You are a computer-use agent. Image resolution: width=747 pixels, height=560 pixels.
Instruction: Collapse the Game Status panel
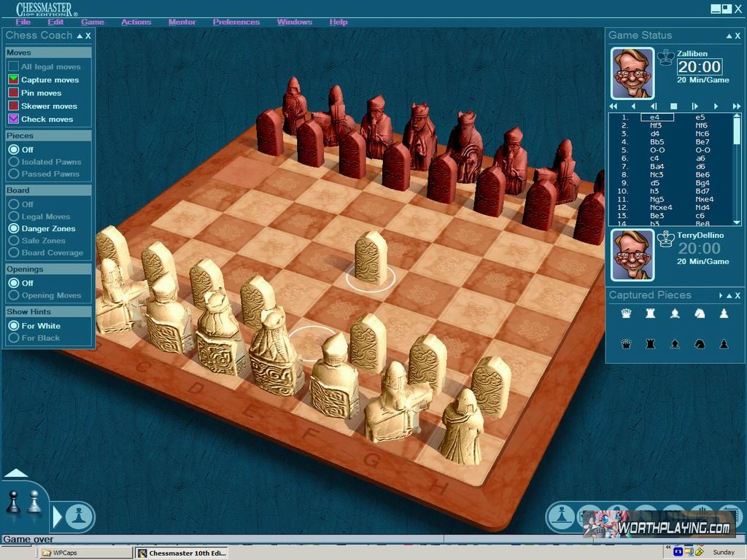click(x=727, y=36)
